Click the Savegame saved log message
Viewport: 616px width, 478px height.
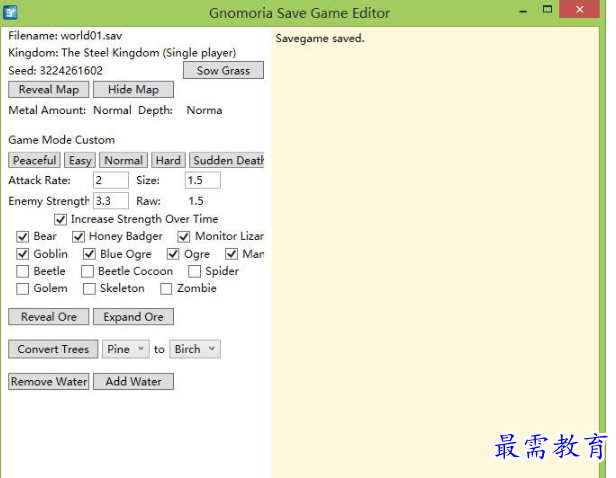point(320,38)
